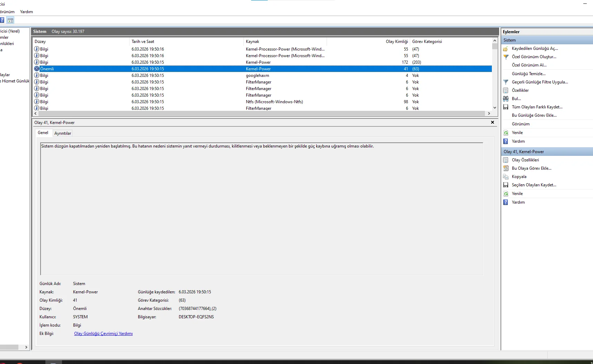Select the Kernel-Power event with ID 172
The height and width of the screenshot is (364, 593).
(x=262, y=62)
